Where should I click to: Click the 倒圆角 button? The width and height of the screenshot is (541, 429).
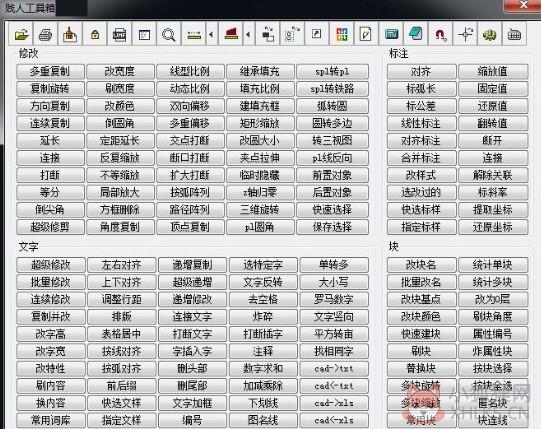click(120, 123)
